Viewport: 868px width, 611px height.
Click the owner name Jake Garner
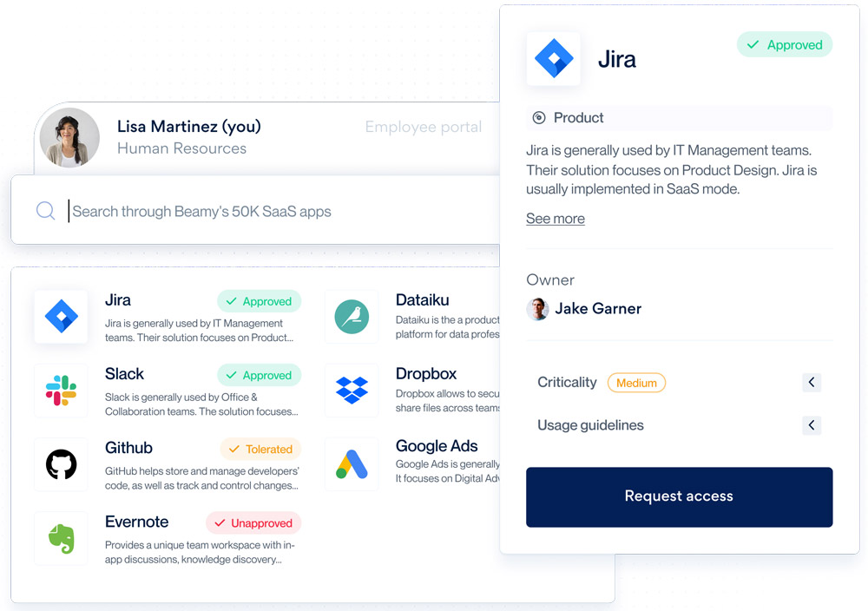[x=598, y=309]
